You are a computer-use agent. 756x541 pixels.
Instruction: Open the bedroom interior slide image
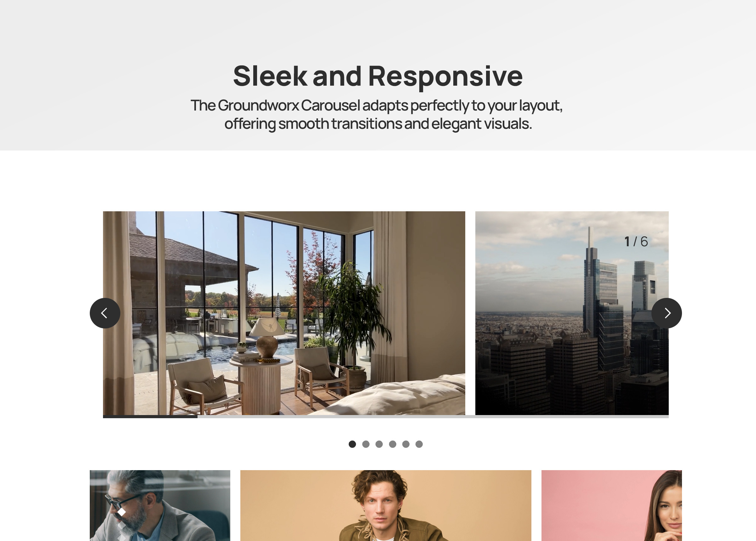coord(284,313)
